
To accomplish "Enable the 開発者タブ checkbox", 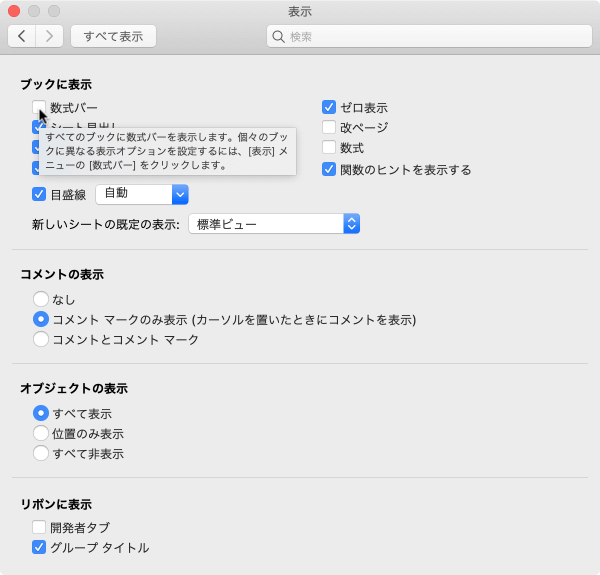I will point(39,527).
